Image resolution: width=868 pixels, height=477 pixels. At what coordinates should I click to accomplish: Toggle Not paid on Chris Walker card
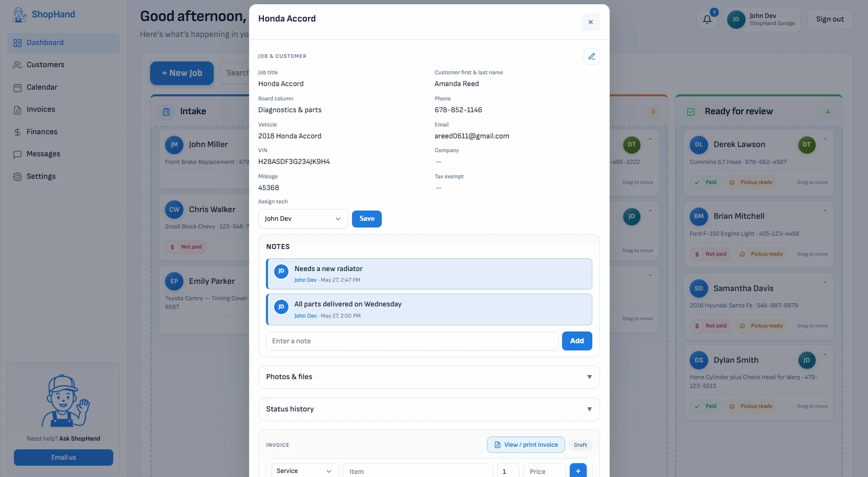click(186, 247)
